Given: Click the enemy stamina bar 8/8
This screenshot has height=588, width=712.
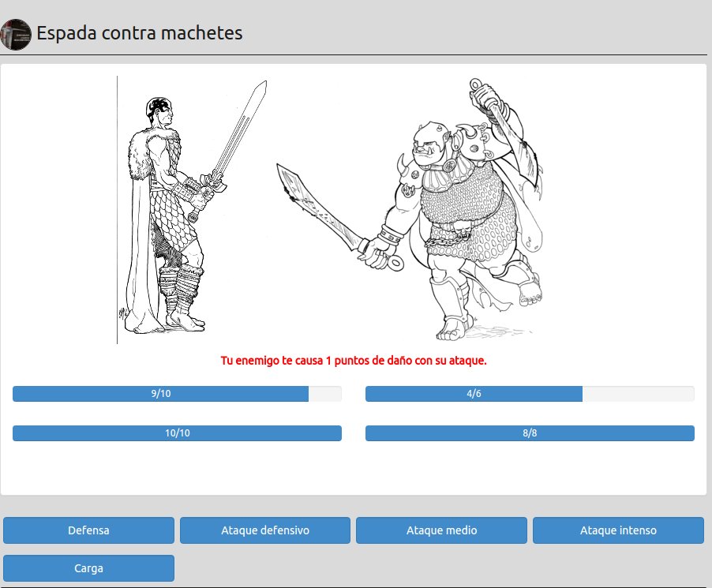Looking at the screenshot, I should point(530,433).
